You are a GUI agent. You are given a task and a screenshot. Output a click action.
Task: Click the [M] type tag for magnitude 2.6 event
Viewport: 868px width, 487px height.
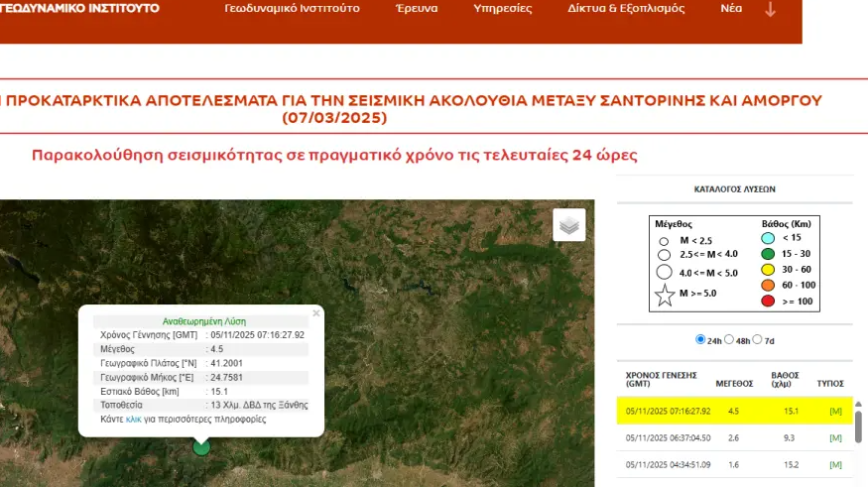[834, 436]
